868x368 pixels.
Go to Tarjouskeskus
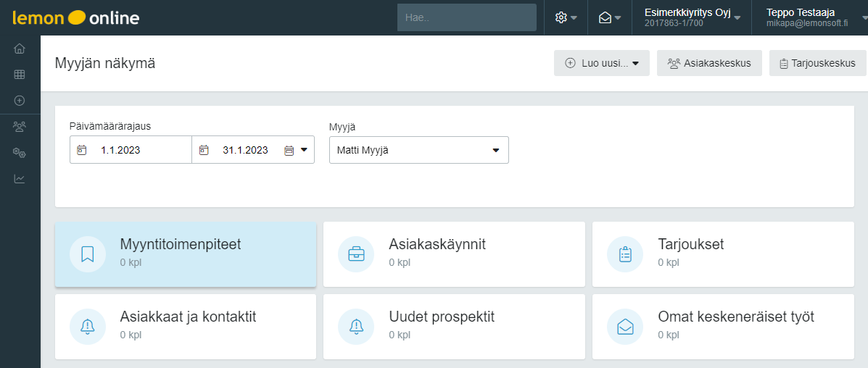818,63
